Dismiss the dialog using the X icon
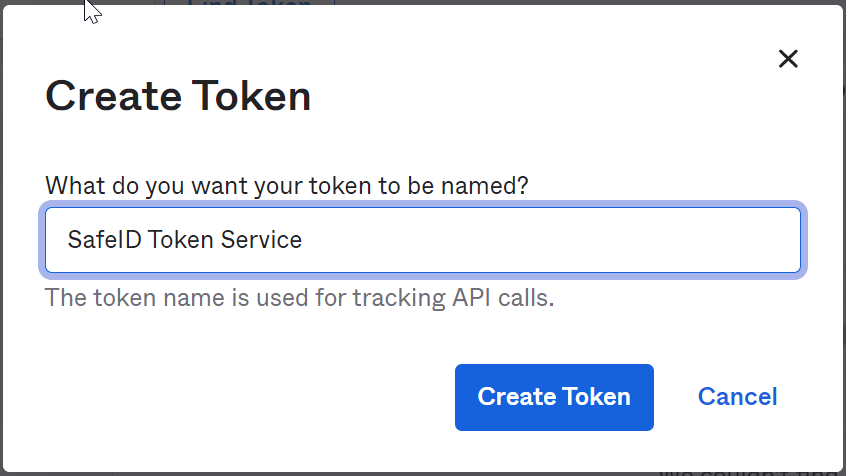 tap(788, 59)
